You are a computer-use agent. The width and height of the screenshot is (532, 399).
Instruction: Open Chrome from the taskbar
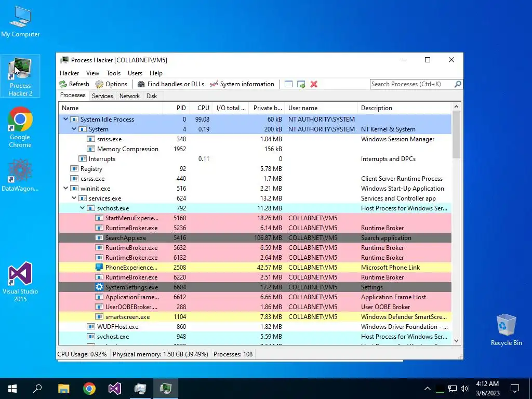pyautogui.click(x=89, y=389)
